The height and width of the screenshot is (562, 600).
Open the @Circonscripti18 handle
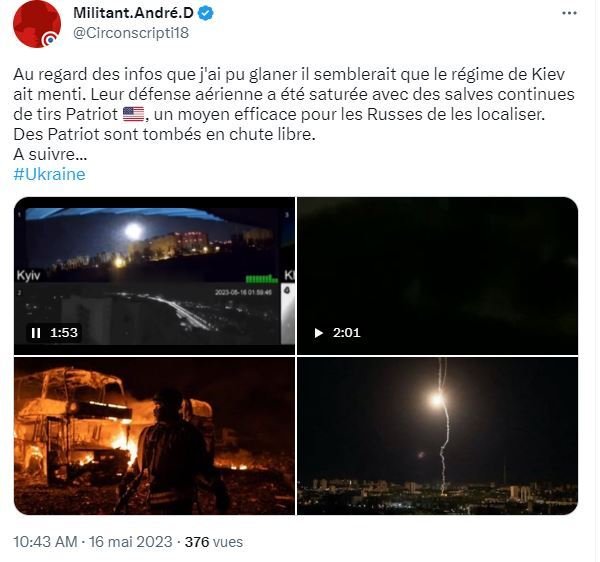tap(131, 33)
